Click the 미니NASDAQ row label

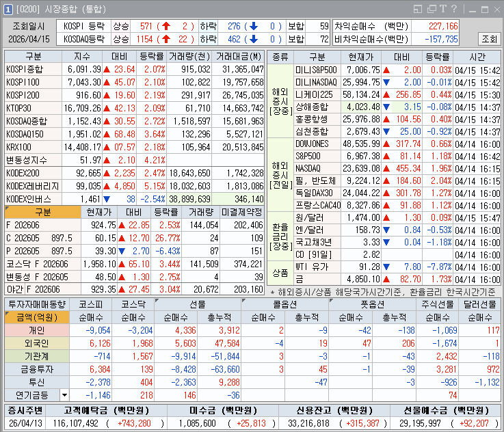point(317,83)
